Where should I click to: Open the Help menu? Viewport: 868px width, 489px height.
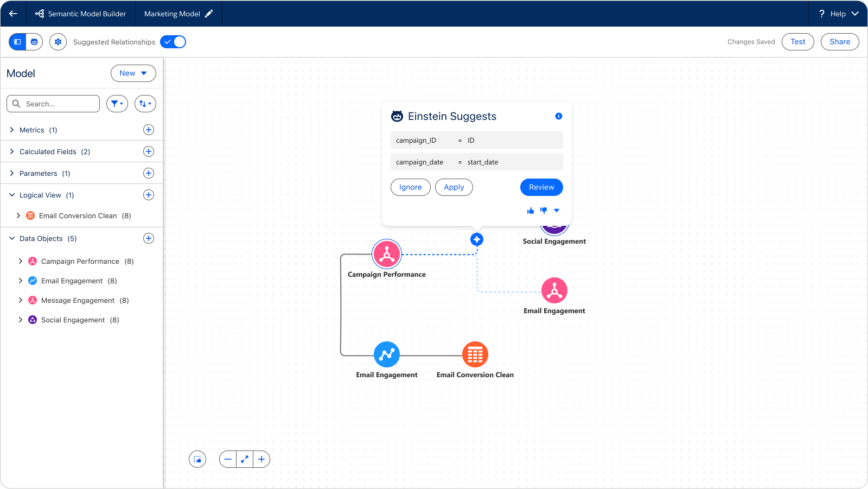(838, 14)
